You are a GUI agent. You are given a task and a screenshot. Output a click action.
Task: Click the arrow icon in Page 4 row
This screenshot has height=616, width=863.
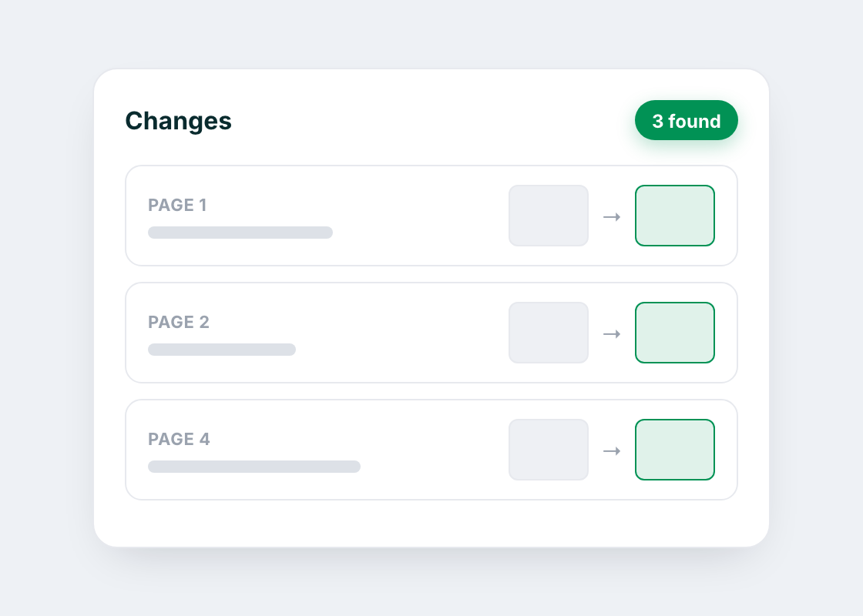pos(612,451)
